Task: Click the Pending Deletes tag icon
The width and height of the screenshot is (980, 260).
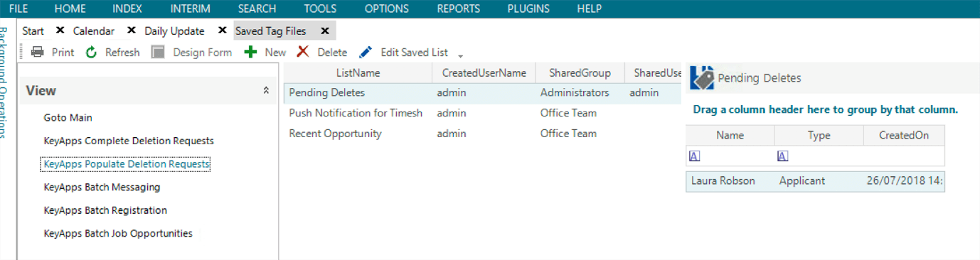Action: click(x=702, y=77)
